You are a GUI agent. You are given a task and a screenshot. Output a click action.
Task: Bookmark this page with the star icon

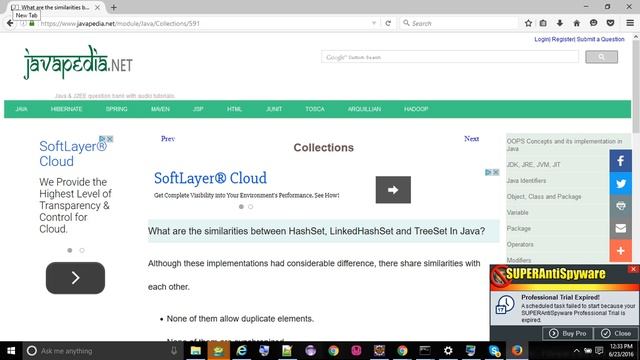pyautogui.click(x=528, y=23)
